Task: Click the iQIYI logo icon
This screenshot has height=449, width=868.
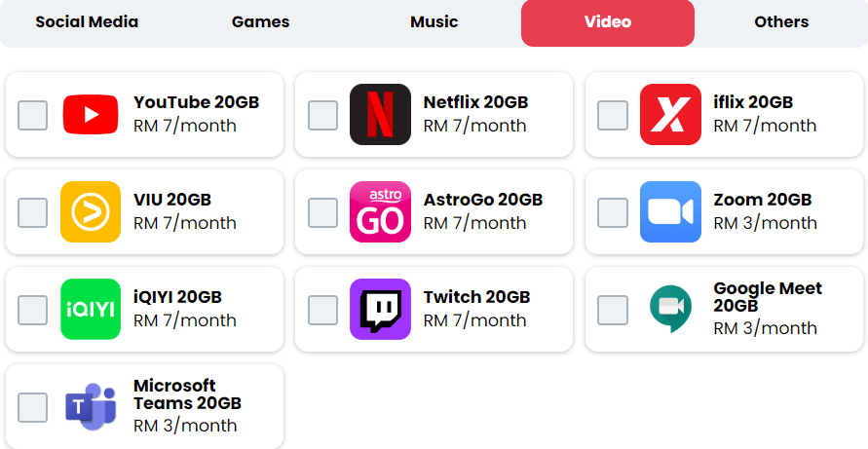Action: [91, 310]
